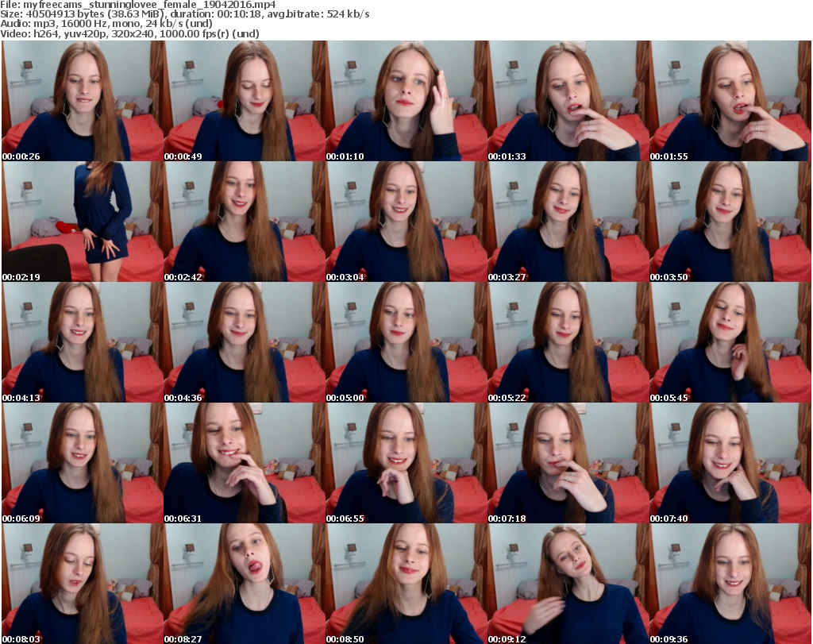The height and width of the screenshot is (644, 813).
Task: Click the final thumbnail at 00:09:36
Action: point(730,584)
